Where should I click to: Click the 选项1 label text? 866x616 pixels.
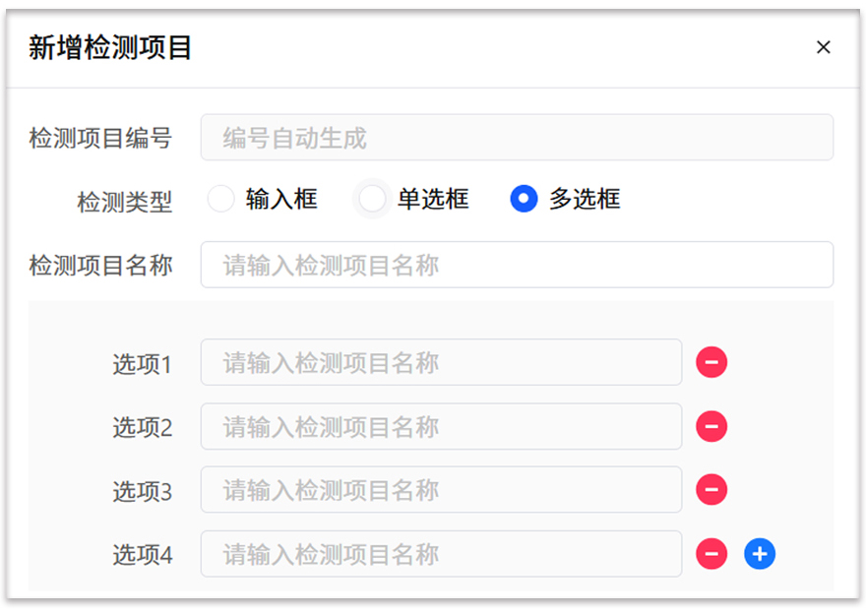click(x=142, y=365)
